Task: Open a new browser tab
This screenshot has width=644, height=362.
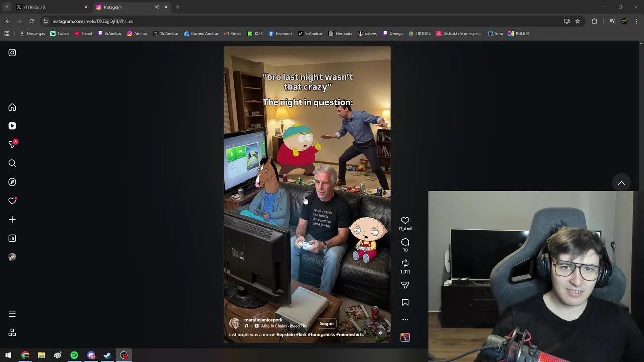Action: click(x=178, y=7)
